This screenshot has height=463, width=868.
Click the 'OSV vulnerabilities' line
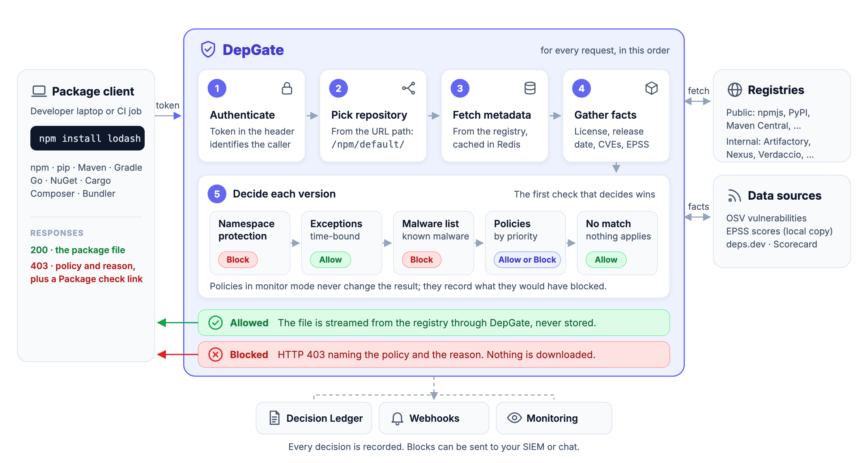click(766, 218)
